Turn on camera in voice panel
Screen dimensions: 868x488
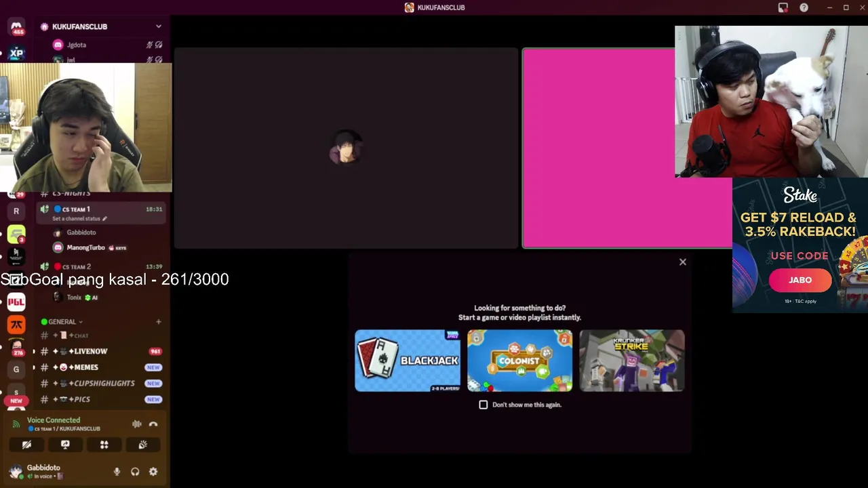pos(26,445)
